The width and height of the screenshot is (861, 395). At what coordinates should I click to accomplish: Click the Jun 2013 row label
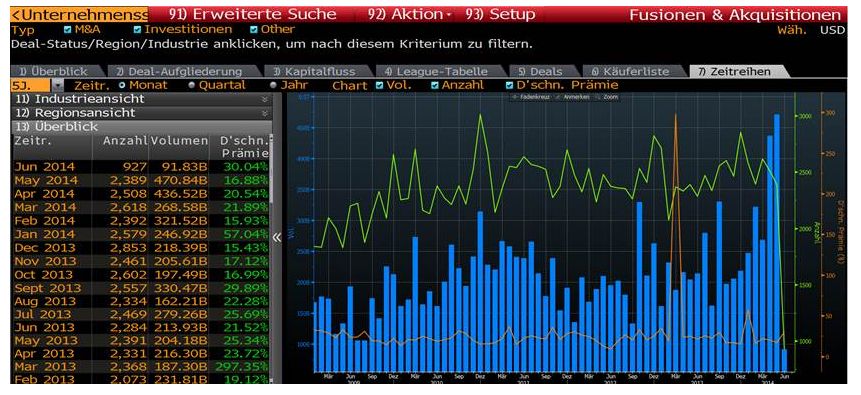click(44, 328)
